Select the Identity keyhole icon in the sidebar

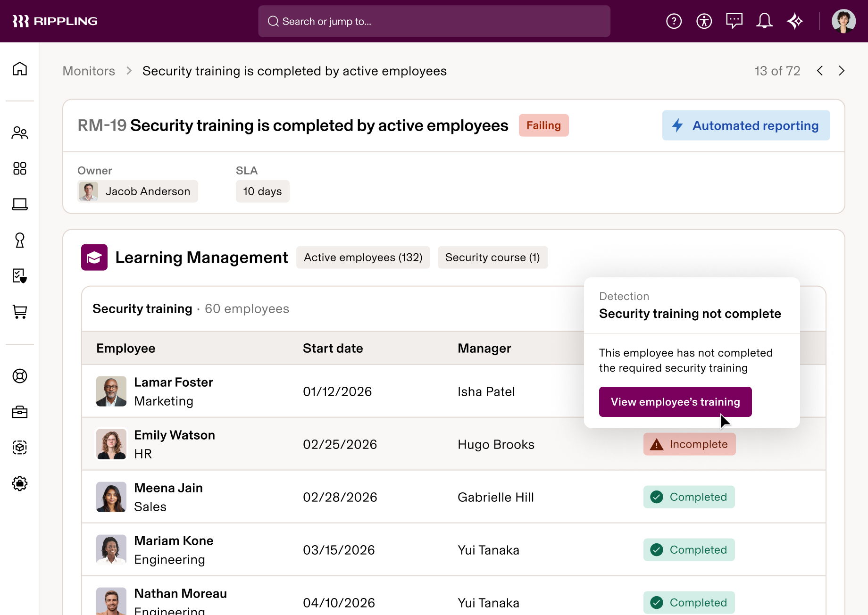pos(20,241)
